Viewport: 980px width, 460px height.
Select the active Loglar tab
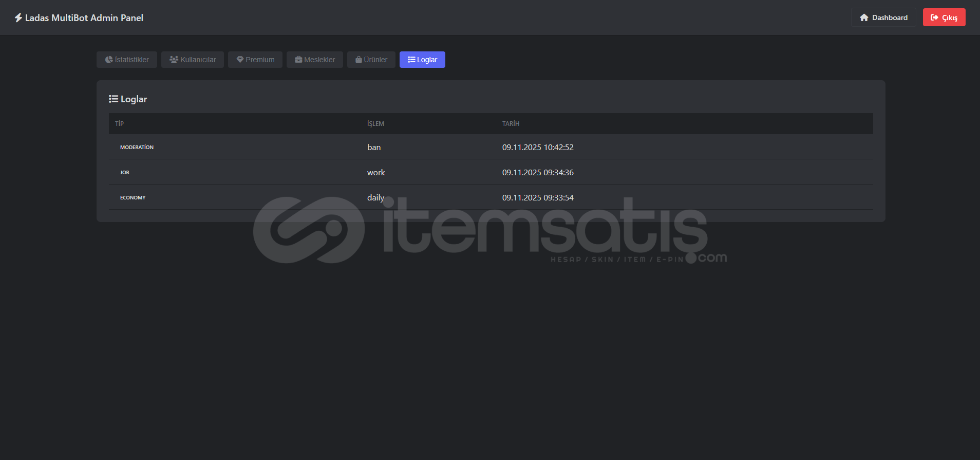click(422, 60)
